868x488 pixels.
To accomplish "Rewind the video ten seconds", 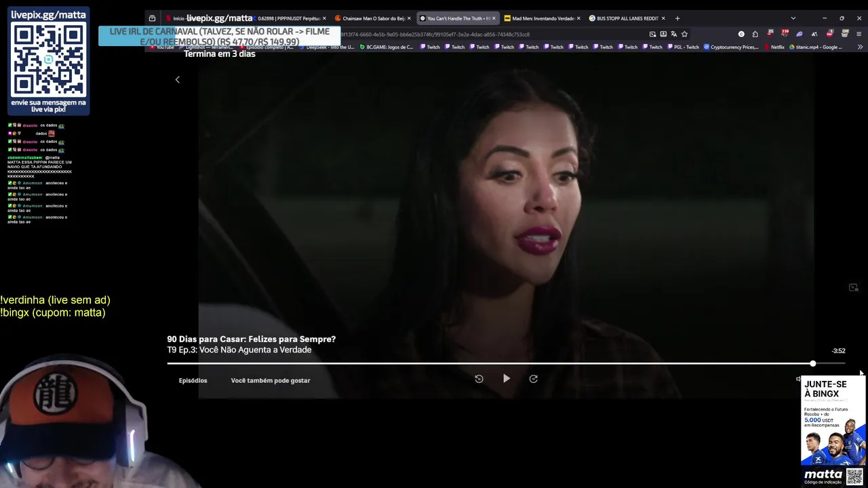I will tap(479, 379).
